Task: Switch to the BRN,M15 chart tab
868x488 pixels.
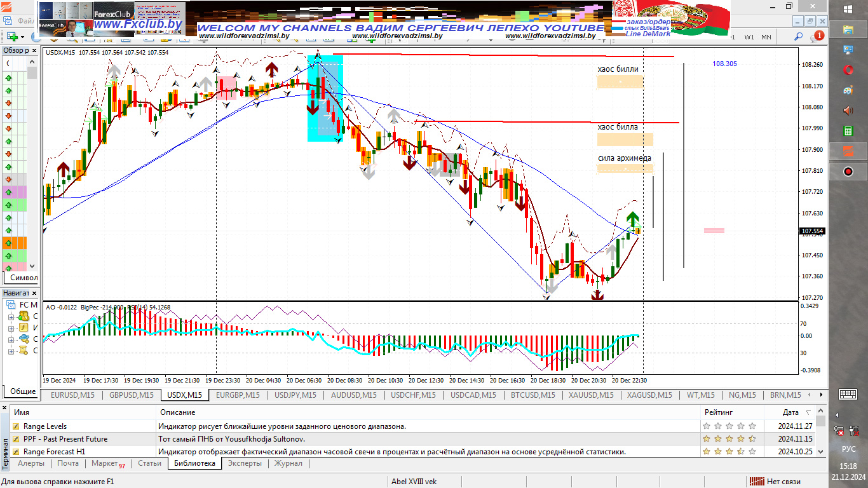Action: click(785, 395)
